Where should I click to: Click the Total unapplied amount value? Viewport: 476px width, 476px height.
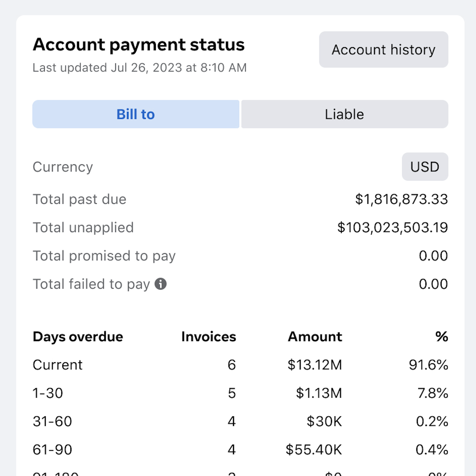point(393,228)
